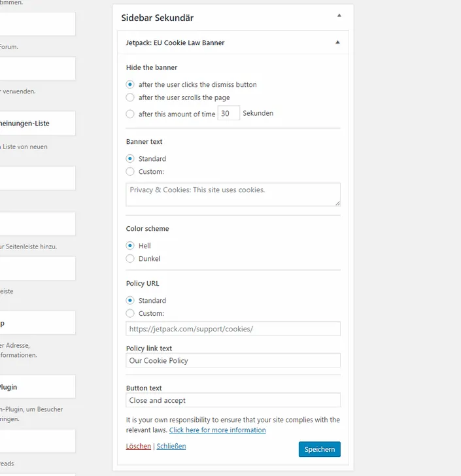Click the custom banner text textarea
This screenshot has width=461, height=476.
(x=233, y=195)
